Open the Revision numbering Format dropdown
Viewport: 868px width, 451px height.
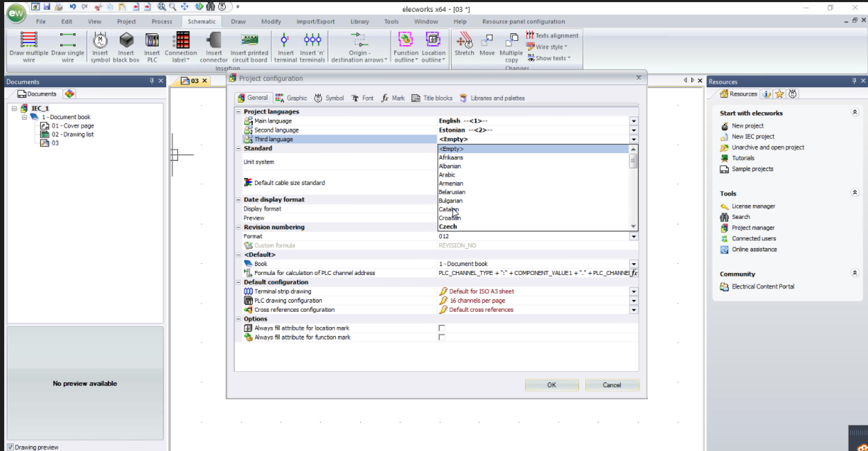pyautogui.click(x=634, y=236)
